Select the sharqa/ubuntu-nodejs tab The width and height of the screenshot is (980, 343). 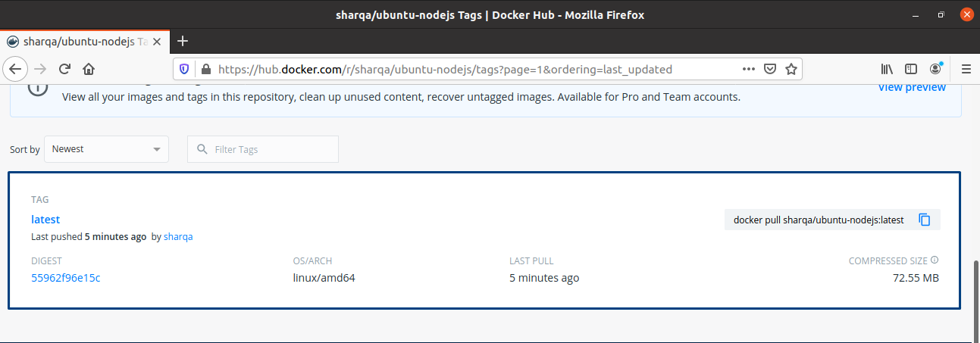[x=86, y=41]
